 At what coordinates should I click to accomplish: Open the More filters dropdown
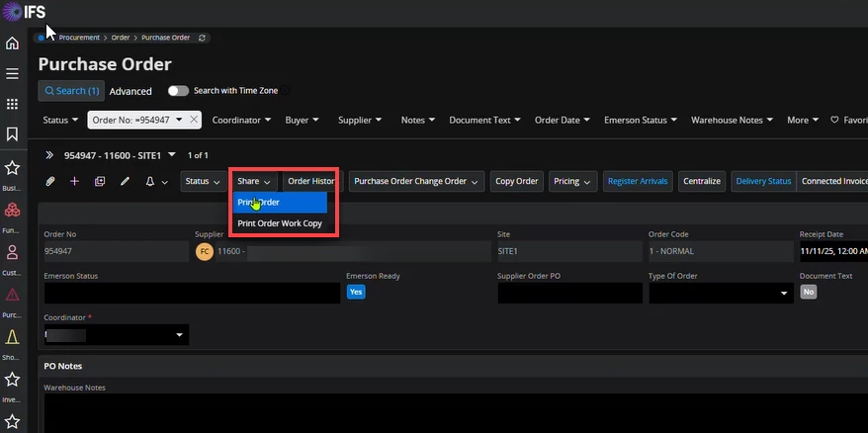coord(803,121)
